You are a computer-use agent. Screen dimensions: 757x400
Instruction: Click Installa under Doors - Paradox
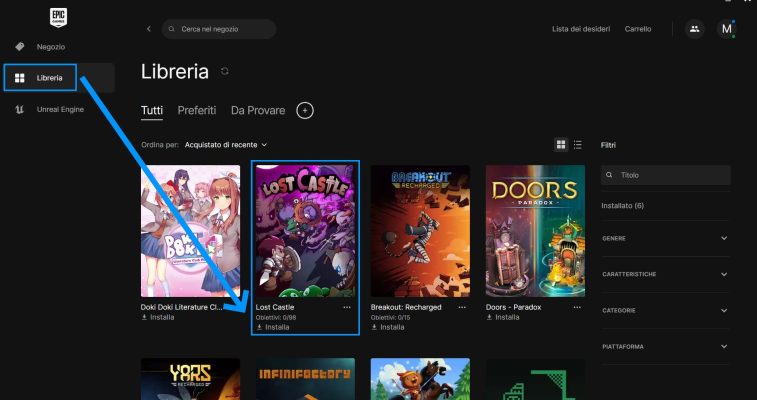click(x=505, y=317)
